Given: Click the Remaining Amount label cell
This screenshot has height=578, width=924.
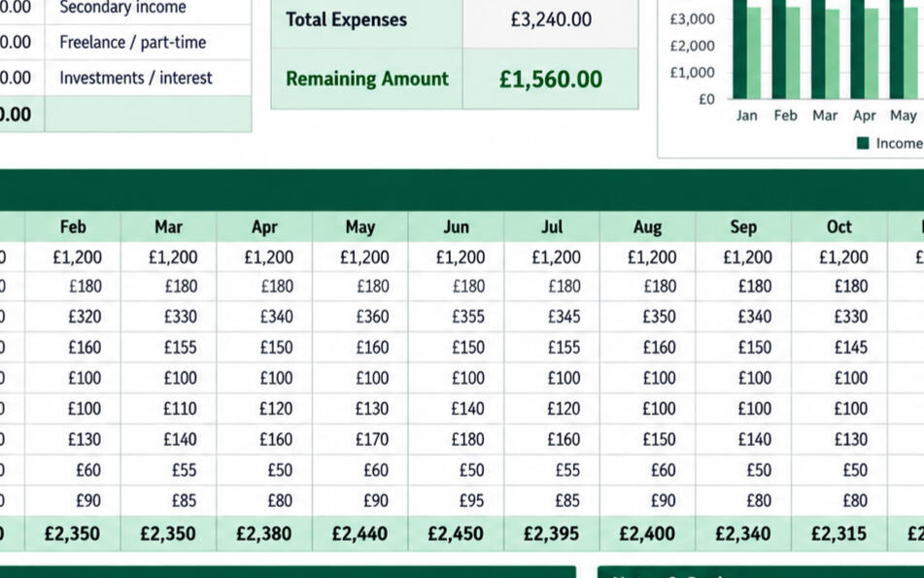Looking at the screenshot, I should click(x=366, y=79).
